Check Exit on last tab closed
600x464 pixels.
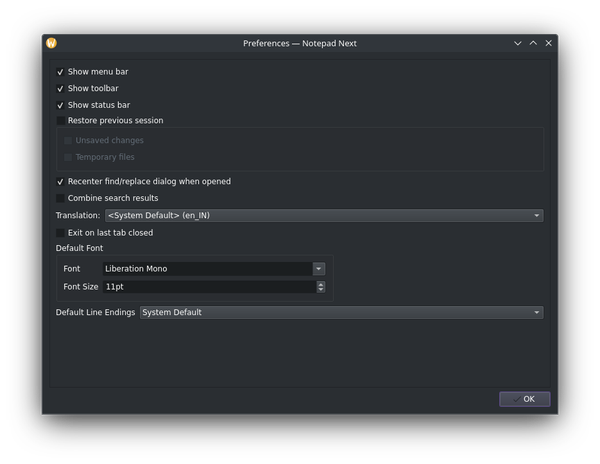click(x=61, y=233)
